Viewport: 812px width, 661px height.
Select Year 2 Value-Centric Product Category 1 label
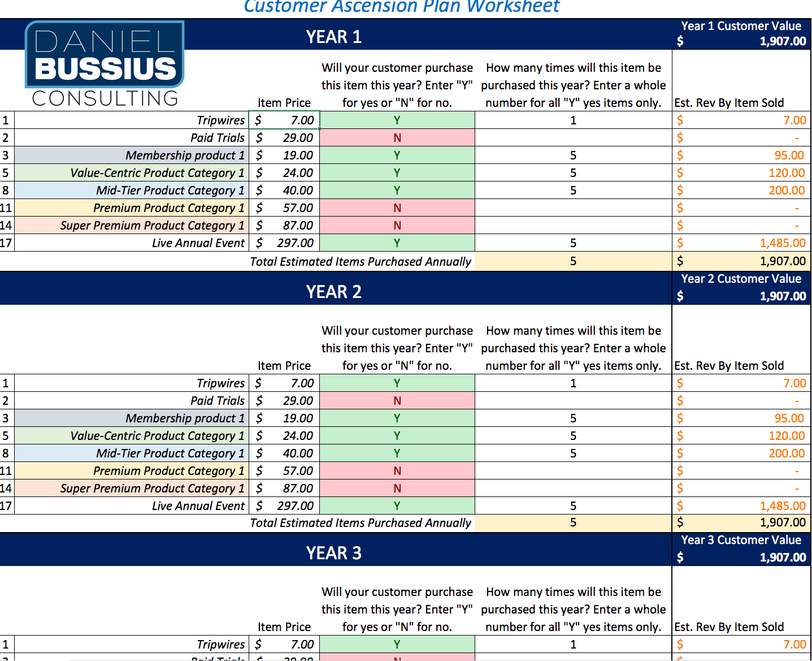point(157,436)
